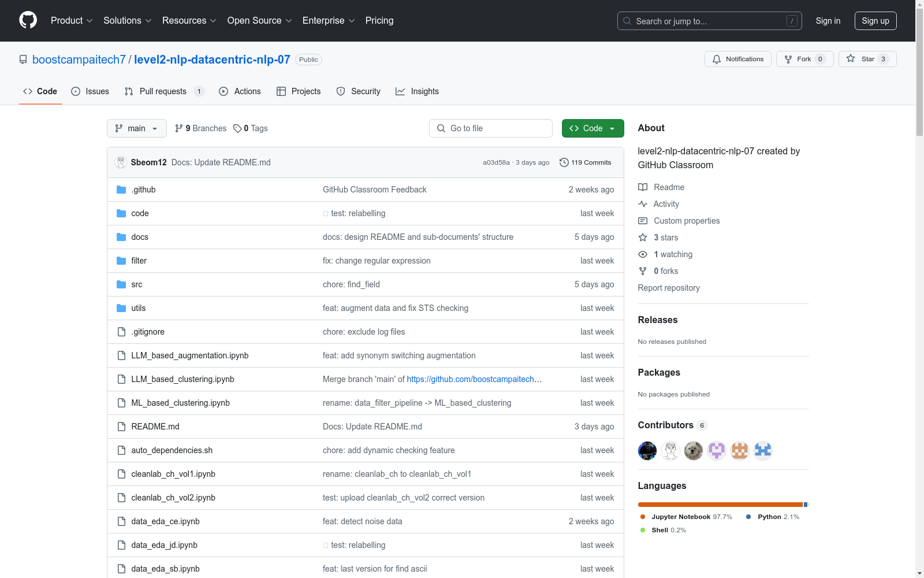924x578 pixels.
Task: Click the LLM_based_clustering.ipynb file icon
Action: [x=121, y=379]
